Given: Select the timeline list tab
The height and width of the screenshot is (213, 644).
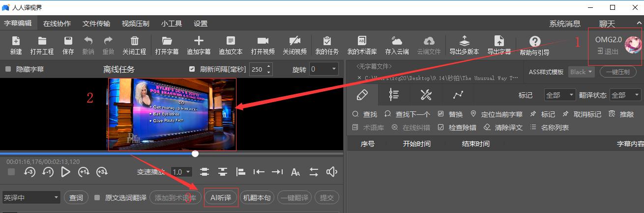Looking at the screenshot, I should [394, 95].
